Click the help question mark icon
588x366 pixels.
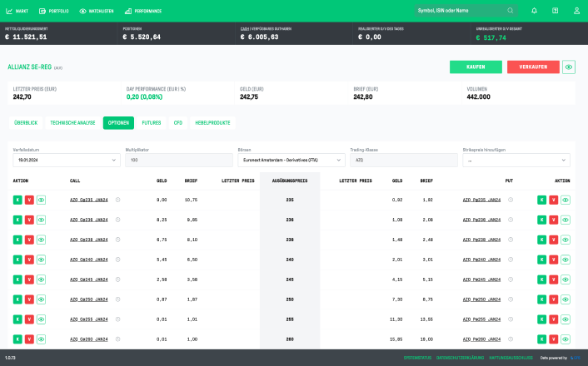coord(555,11)
